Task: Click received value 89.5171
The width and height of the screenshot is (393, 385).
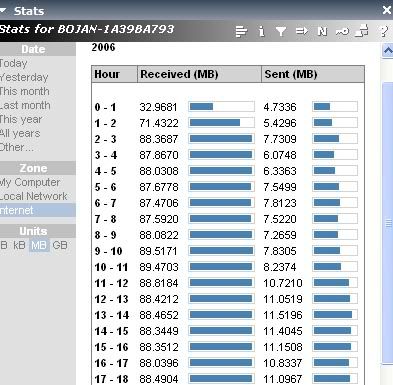Action: point(158,251)
